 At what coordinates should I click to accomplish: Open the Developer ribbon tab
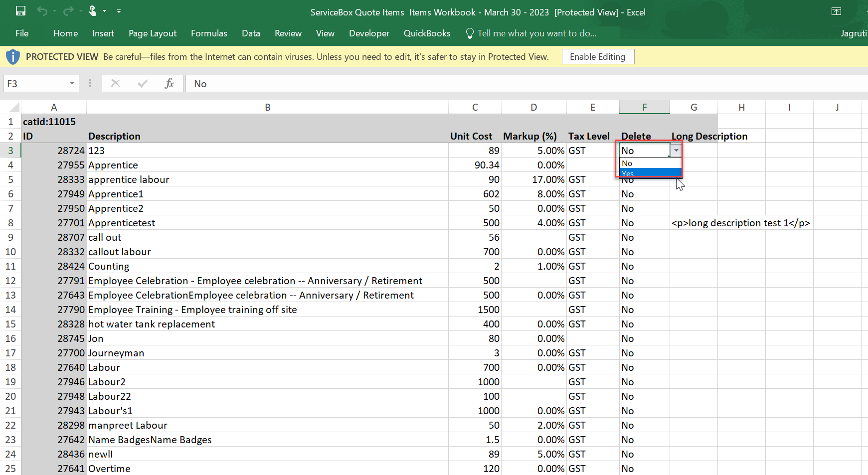tap(369, 33)
